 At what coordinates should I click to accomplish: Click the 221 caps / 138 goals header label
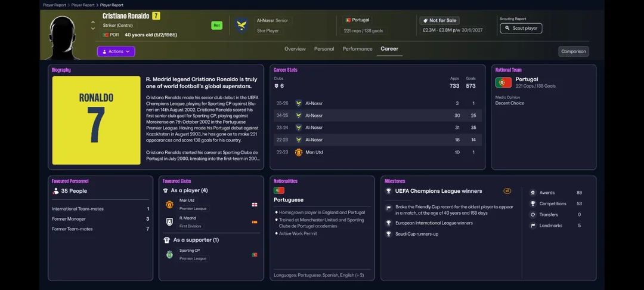[364, 31]
